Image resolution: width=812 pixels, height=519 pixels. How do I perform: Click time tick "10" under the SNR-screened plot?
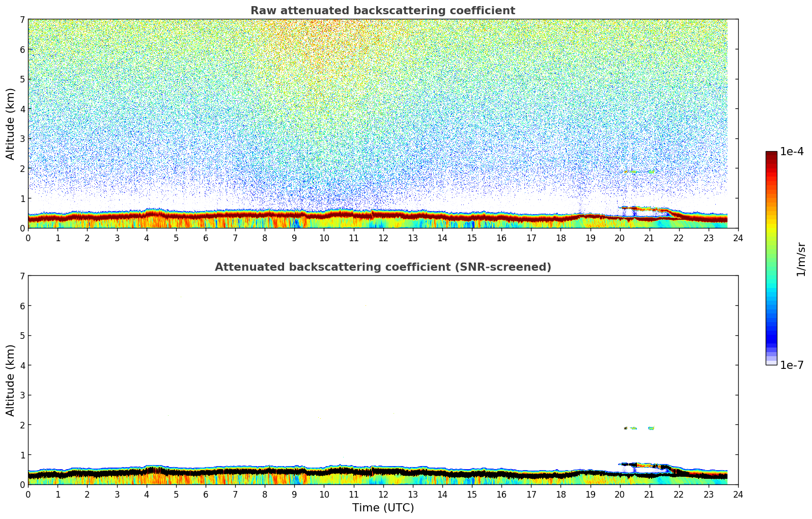click(324, 494)
